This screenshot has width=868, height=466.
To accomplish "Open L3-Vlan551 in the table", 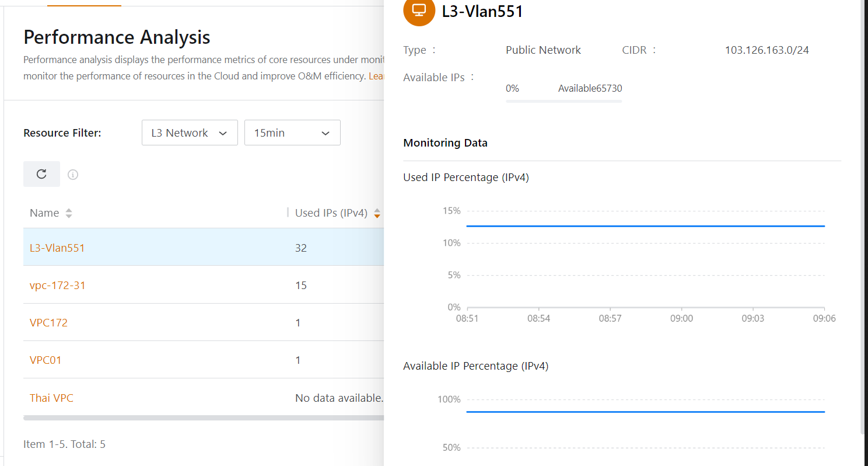I will (x=57, y=248).
